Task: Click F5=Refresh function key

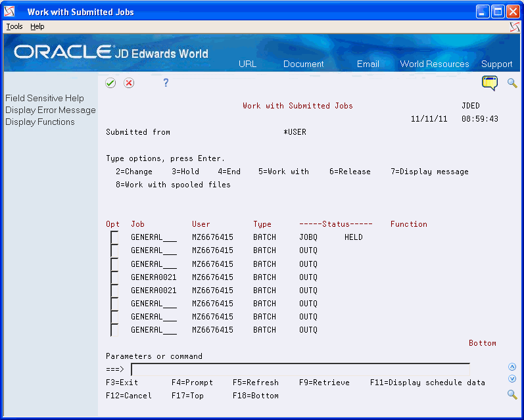Action: pyautogui.click(x=255, y=383)
